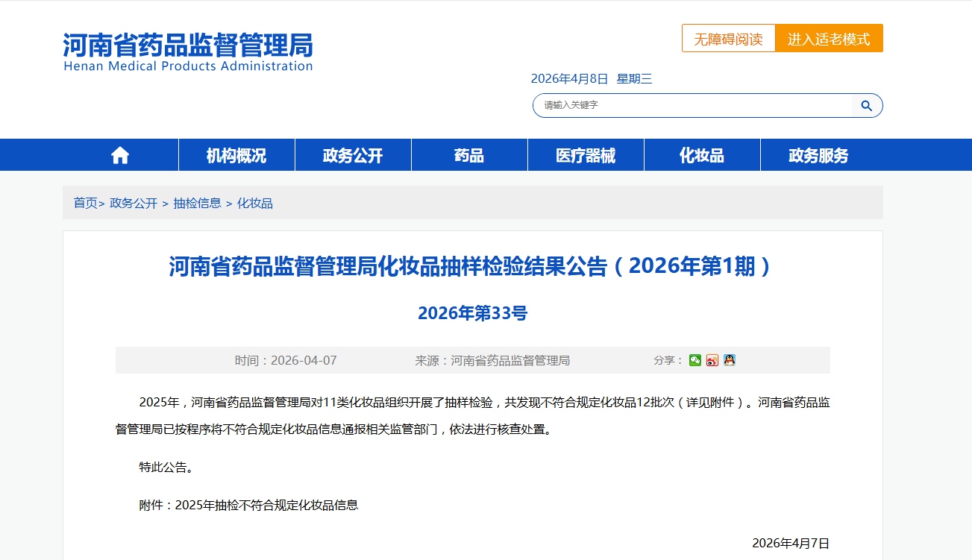Open the 政务服务 navigation item
This screenshot has height=560, width=972.
click(x=818, y=155)
